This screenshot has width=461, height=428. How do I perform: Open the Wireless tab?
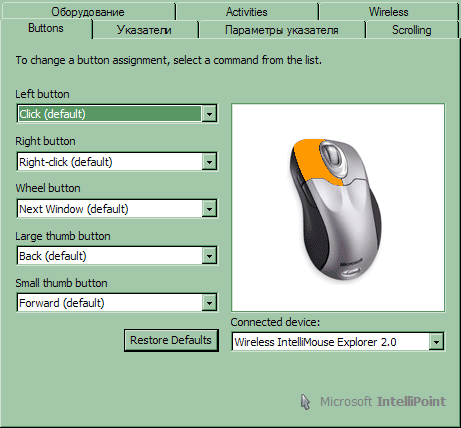click(x=388, y=12)
